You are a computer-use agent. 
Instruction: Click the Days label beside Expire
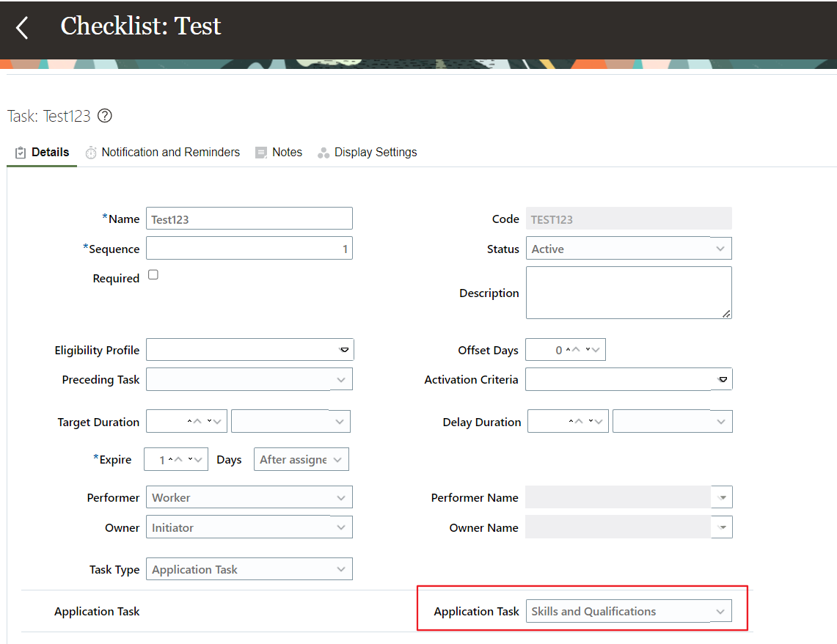(x=229, y=459)
